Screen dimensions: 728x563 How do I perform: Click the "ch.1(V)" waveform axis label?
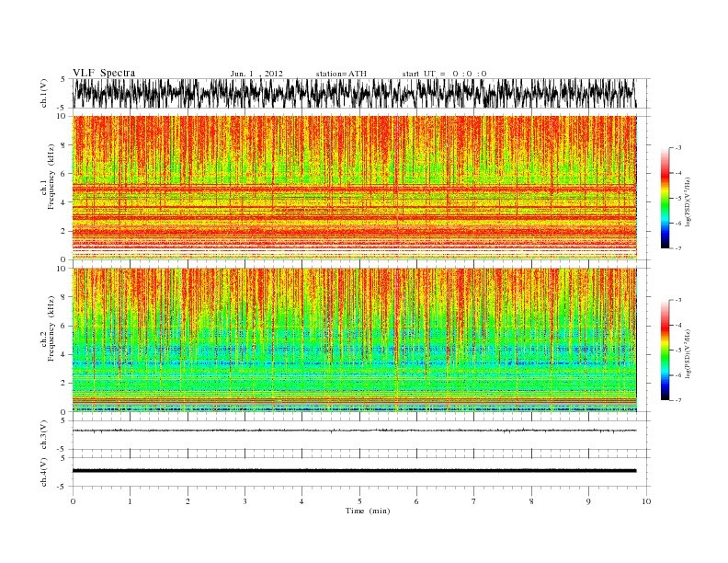[x=44, y=93]
